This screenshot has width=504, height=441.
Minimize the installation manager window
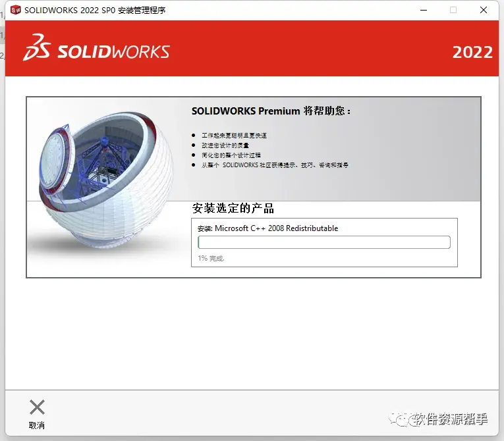click(424, 10)
